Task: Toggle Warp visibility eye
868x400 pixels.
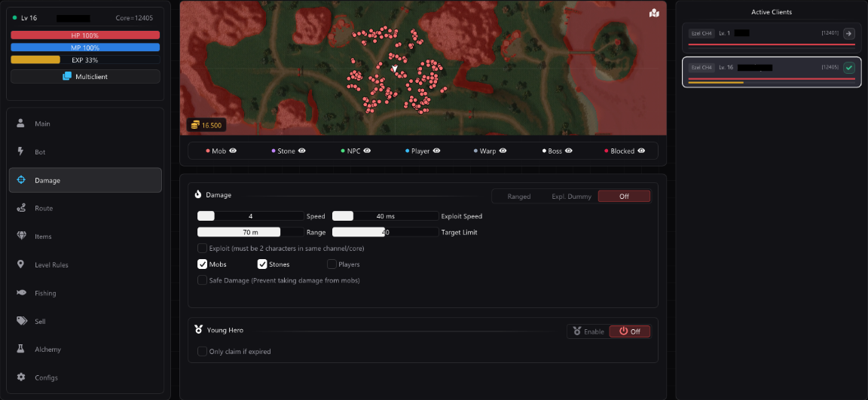Action: click(x=502, y=151)
